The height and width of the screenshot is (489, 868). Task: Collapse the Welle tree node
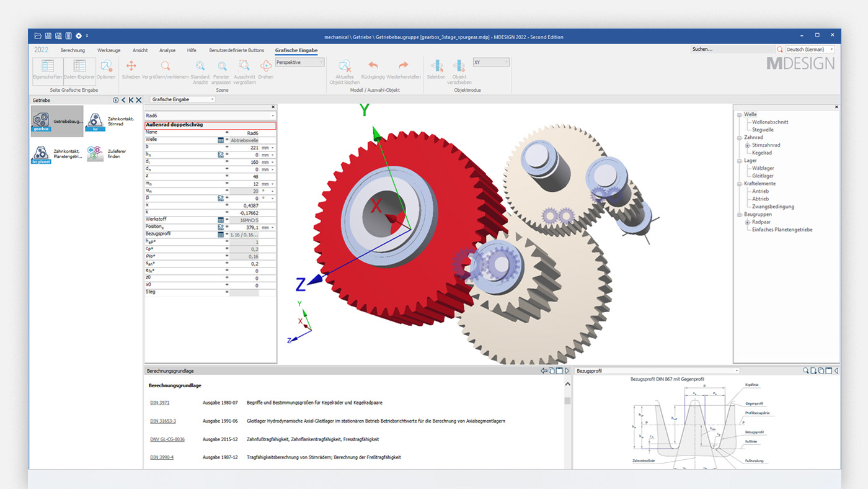click(x=740, y=115)
